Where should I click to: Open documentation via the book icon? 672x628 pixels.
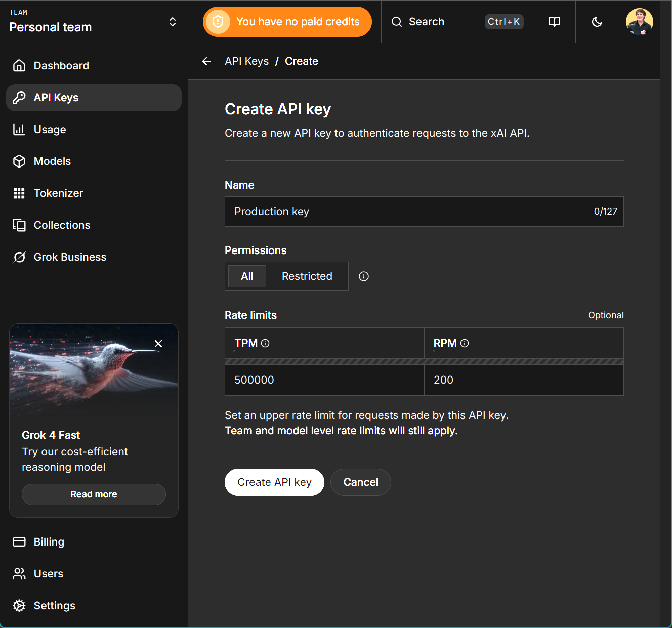[555, 22]
